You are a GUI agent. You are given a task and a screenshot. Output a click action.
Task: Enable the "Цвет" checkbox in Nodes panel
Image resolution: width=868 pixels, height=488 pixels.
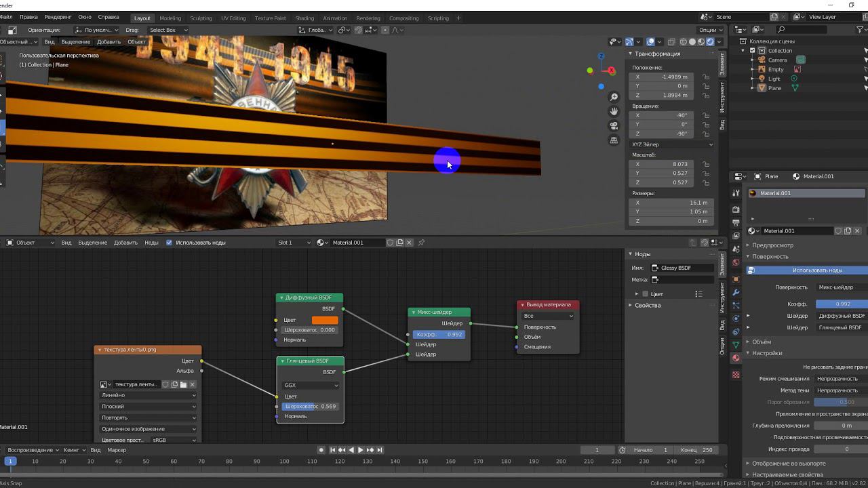645,294
